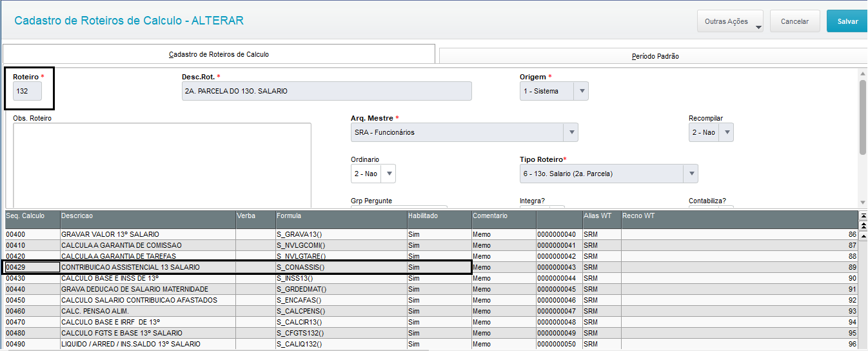The width and height of the screenshot is (868, 351).
Task: Select row CONTRIBUICAO ASSISTENCIAL 13 SALARIO
Action: [x=431, y=267]
